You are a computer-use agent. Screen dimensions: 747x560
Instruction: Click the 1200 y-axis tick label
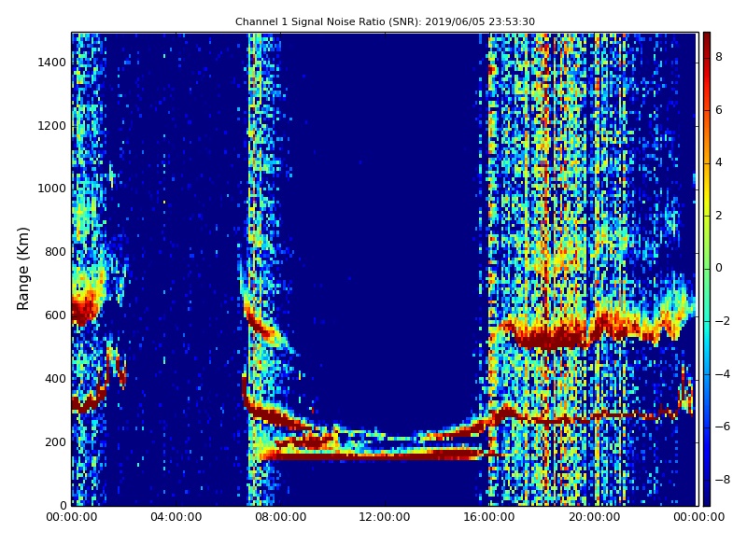tap(52, 126)
